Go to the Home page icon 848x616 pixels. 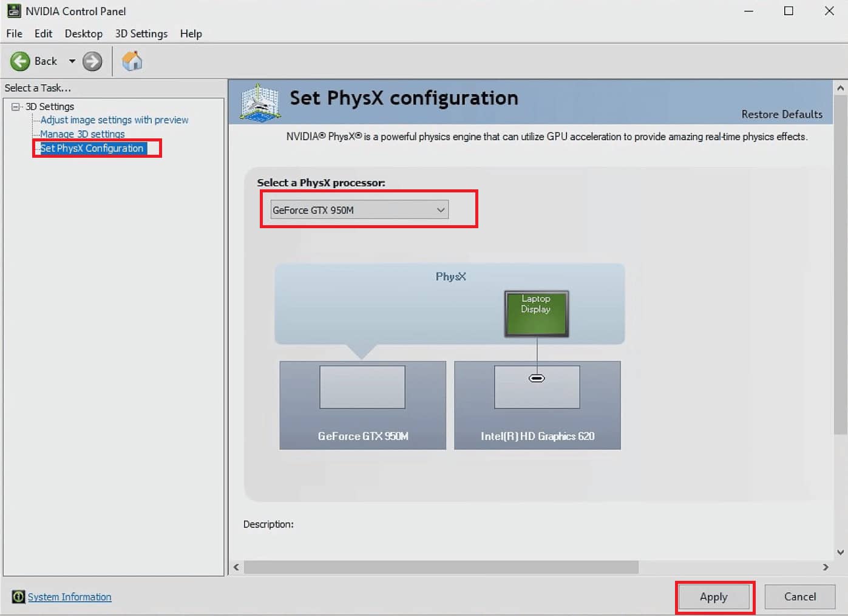click(132, 61)
